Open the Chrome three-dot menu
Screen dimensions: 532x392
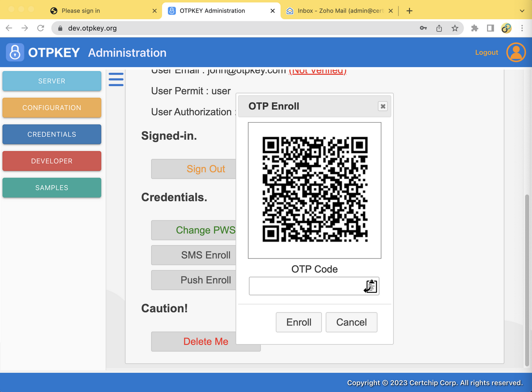point(522,28)
